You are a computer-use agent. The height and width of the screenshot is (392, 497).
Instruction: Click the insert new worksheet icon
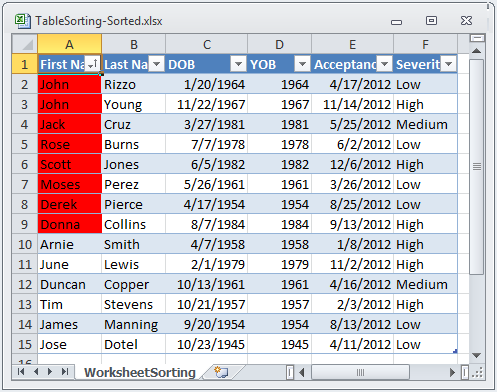[x=221, y=372]
